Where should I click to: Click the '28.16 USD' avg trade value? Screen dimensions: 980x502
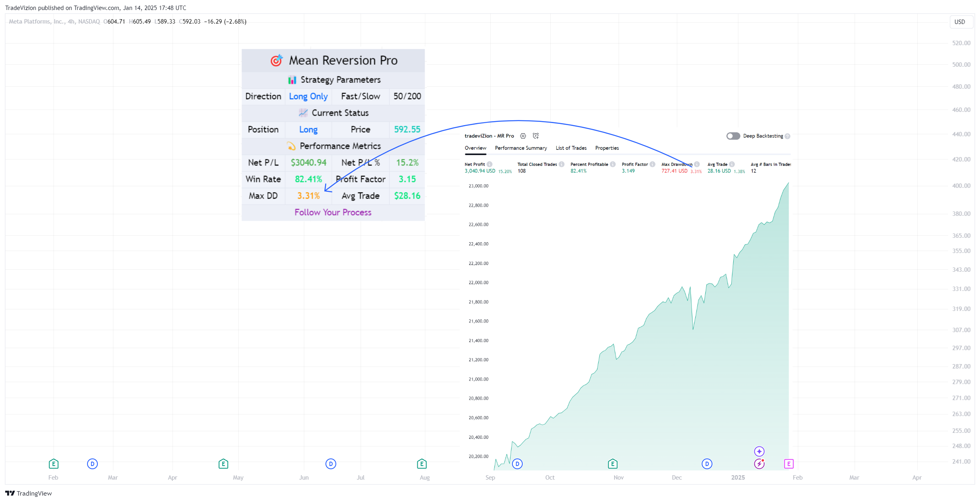(719, 171)
